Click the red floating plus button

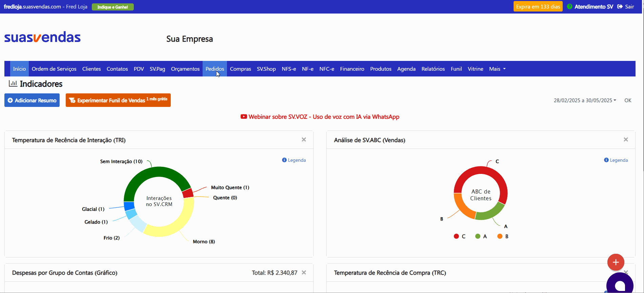616,262
